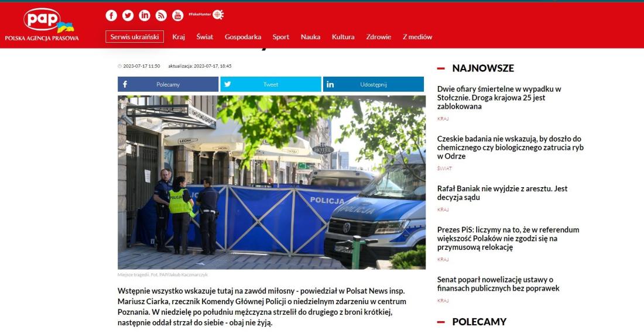The height and width of the screenshot is (334, 644).
Task: Read article about Rafał Baniak arrest decision
Action: [502, 193]
